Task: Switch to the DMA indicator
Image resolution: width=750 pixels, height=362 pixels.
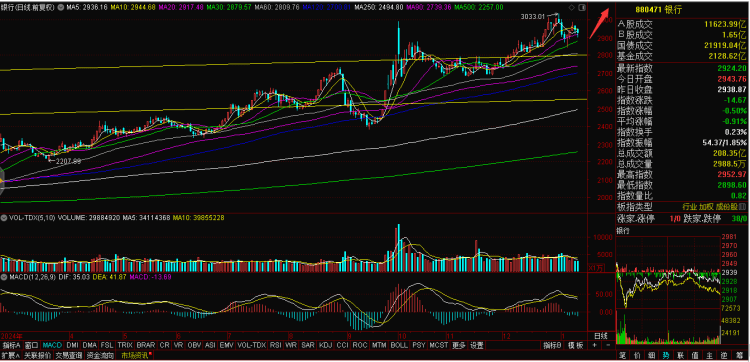Action: [x=91, y=345]
